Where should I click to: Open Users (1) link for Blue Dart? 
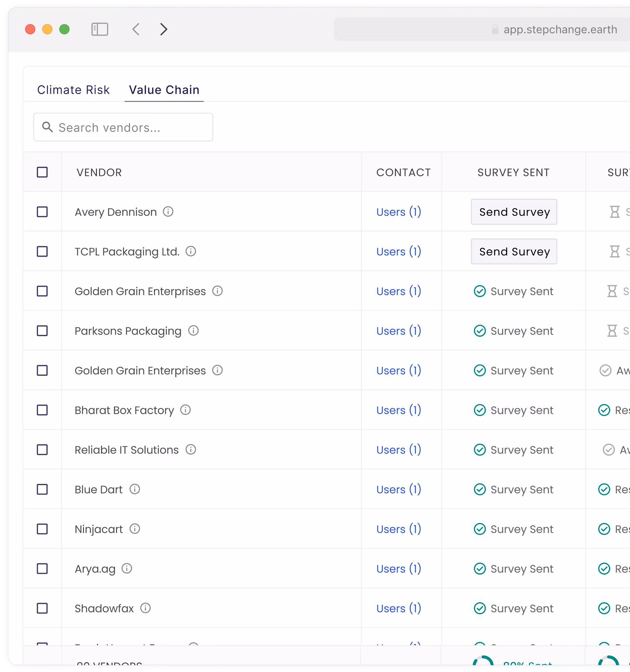click(399, 489)
